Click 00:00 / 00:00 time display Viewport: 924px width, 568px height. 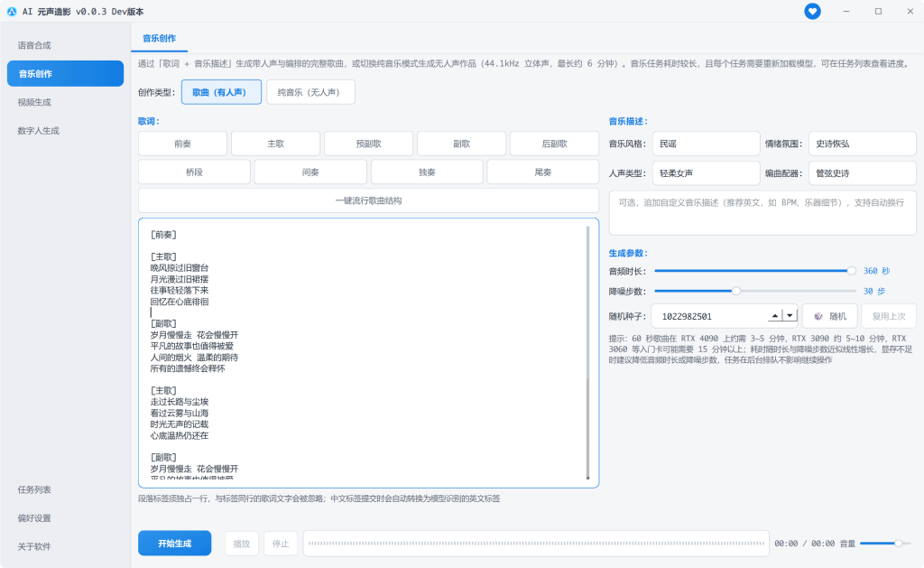tap(804, 544)
